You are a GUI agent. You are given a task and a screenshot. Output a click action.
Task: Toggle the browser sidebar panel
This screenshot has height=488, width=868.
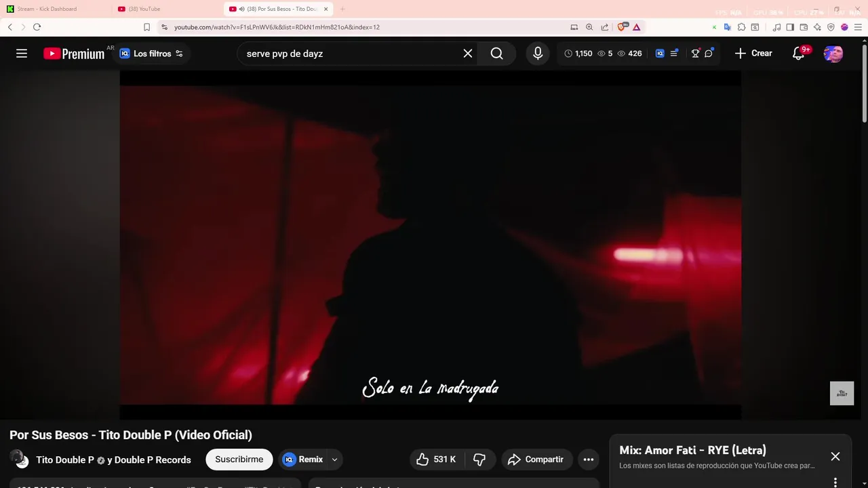pos(790,27)
